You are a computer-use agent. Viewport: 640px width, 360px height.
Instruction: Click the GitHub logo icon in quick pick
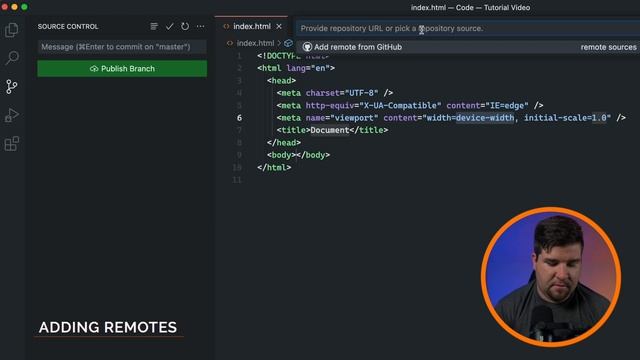tap(307, 47)
